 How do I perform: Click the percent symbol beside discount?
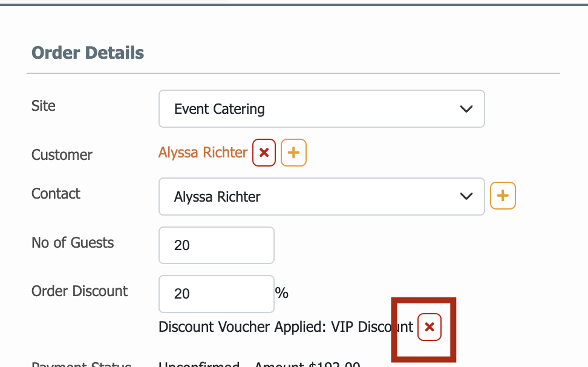pos(282,293)
